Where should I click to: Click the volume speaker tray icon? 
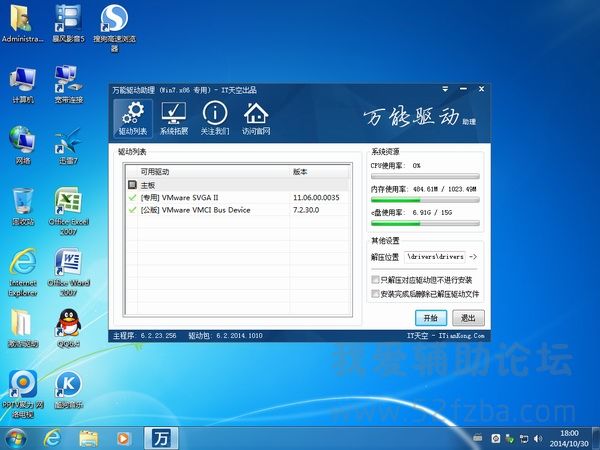pyautogui.click(x=538, y=439)
